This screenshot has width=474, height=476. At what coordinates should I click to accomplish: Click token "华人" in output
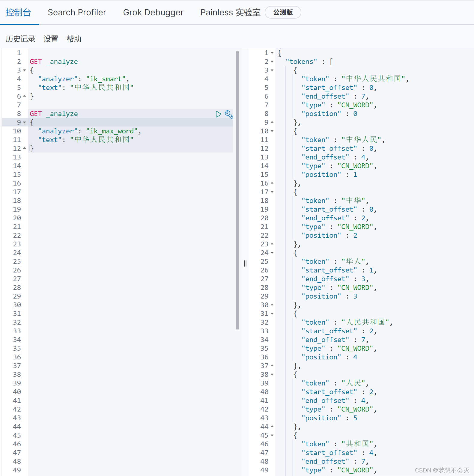point(353,262)
